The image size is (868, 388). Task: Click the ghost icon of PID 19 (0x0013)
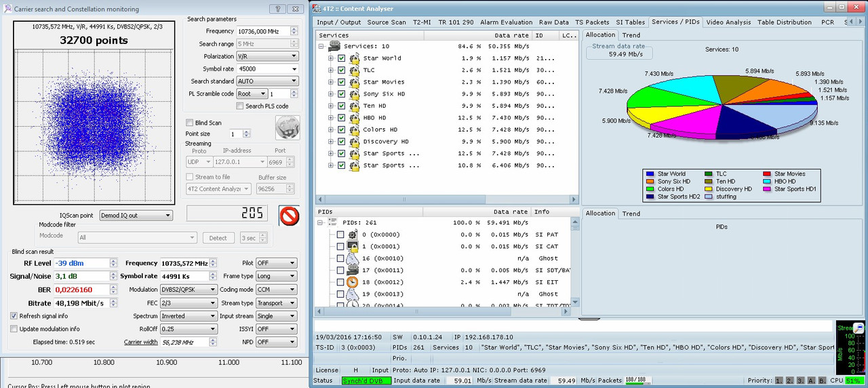[x=353, y=294]
